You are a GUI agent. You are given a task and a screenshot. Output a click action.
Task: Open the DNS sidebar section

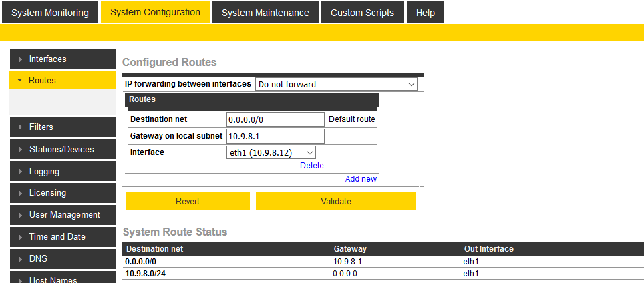pyautogui.click(x=62, y=259)
